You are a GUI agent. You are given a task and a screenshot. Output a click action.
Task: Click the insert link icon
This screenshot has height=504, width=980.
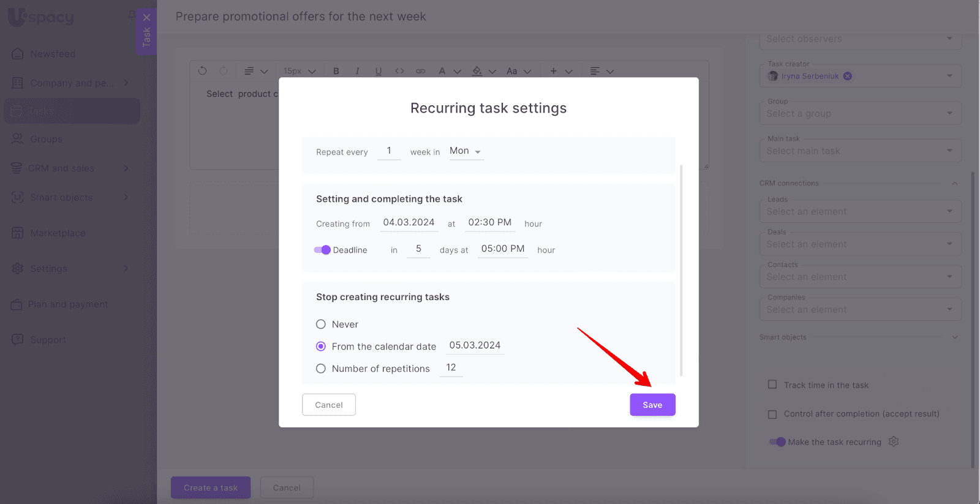pyautogui.click(x=420, y=71)
